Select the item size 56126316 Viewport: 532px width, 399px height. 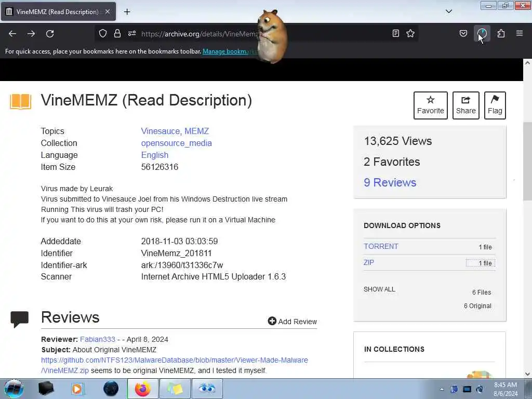tap(159, 167)
